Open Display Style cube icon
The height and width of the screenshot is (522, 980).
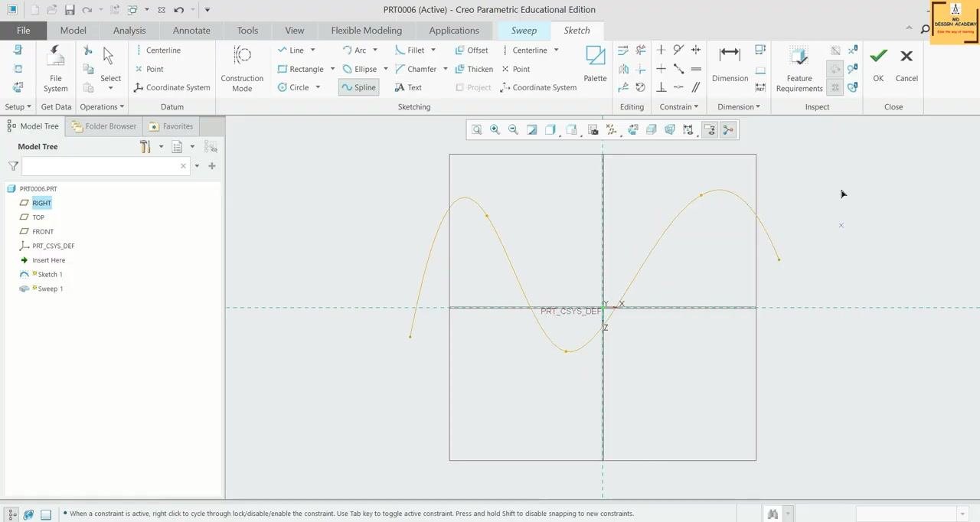pyautogui.click(x=550, y=130)
